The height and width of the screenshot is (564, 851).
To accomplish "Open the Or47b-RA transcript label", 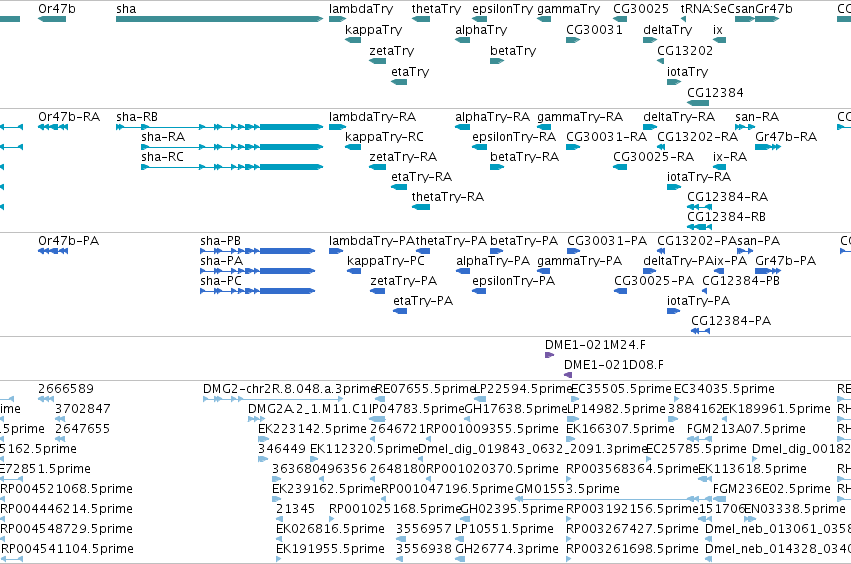I will (69, 117).
